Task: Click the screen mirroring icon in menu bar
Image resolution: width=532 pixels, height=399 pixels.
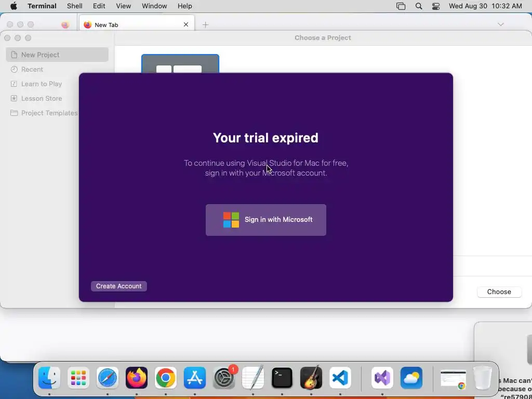Action: point(401,6)
